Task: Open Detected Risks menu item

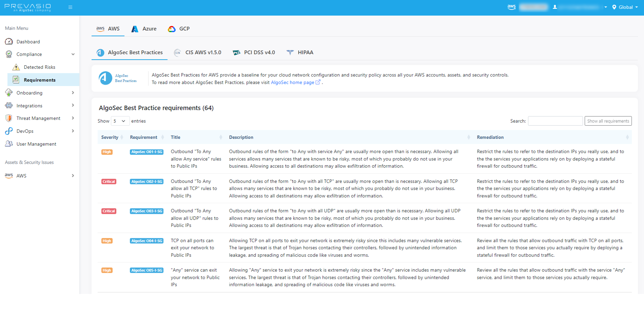Action: pyautogui.click(x=40, y=67)
